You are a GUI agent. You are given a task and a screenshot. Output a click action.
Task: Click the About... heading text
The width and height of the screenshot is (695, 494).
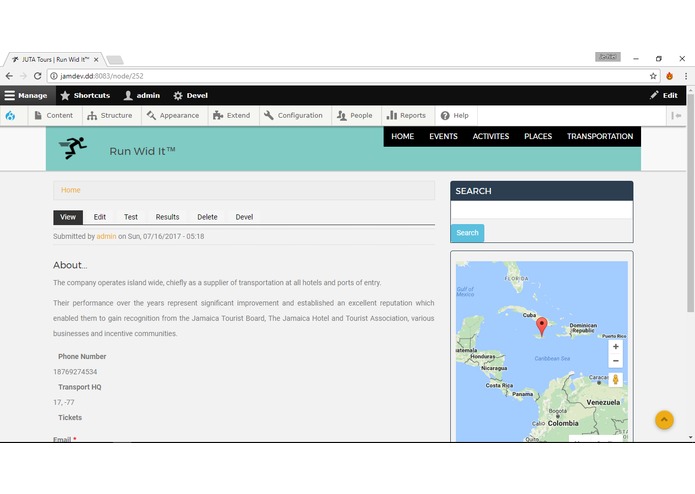70,265
